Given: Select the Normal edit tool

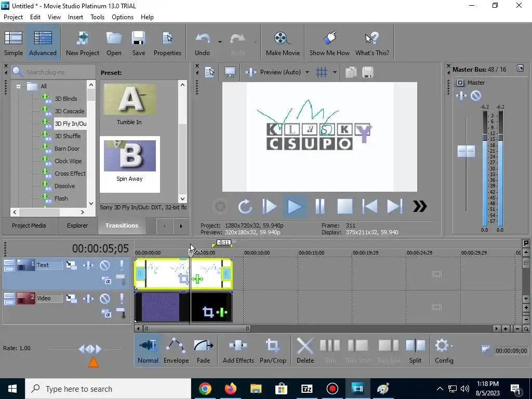Looking at the screenshot, I should pos(148,351).
